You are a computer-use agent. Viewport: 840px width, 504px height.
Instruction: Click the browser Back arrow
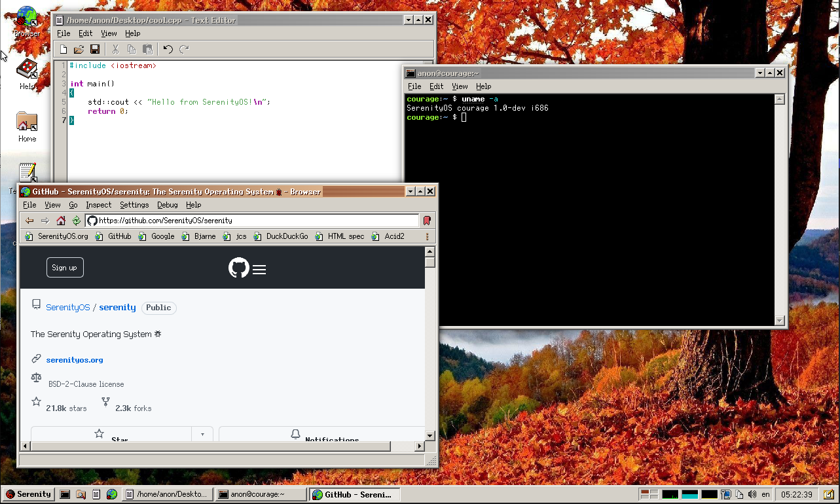pos(29,221)
